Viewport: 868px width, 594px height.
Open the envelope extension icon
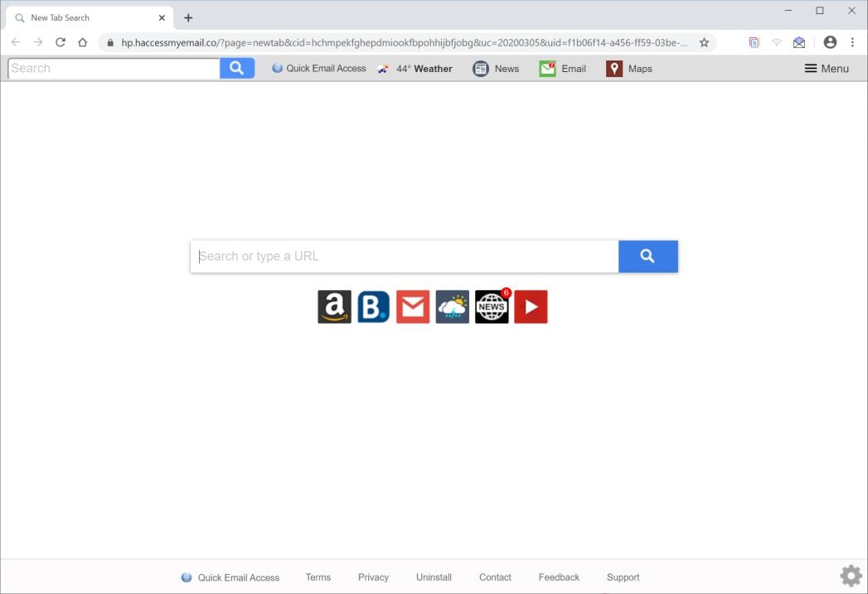click(799, 42)
